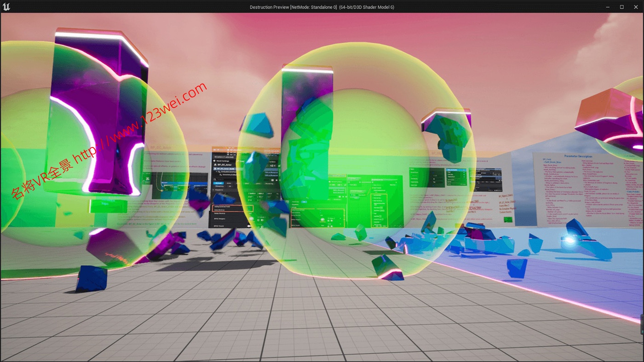
Task: Click the Unreal Engine logo icon
Action: [x=6, y=6]
